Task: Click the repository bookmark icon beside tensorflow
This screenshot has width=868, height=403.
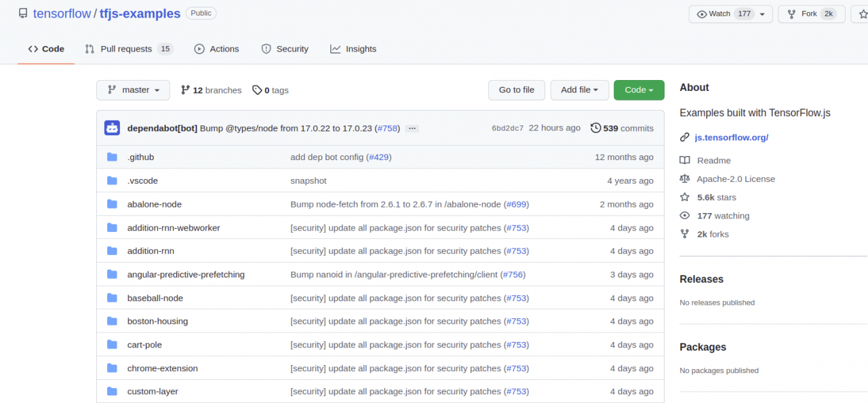Action: pos(22,12)
